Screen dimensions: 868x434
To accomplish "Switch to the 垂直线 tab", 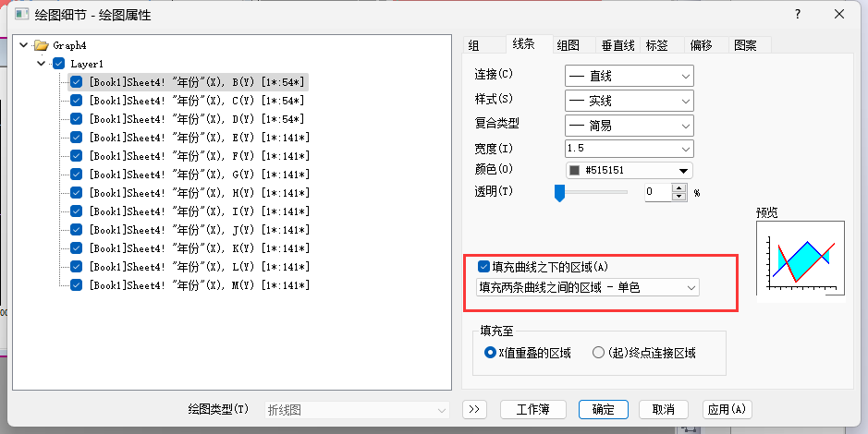I will pos(617,45).
